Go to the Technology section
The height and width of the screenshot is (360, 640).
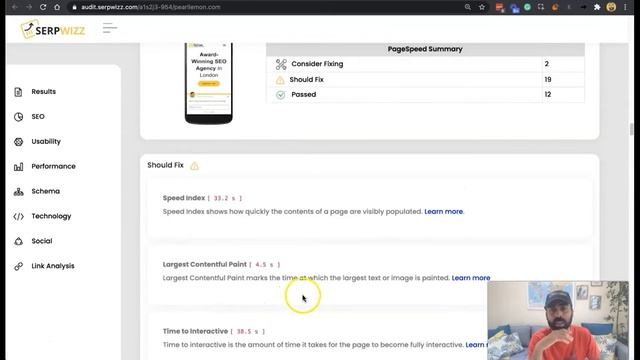pos(51,216)
